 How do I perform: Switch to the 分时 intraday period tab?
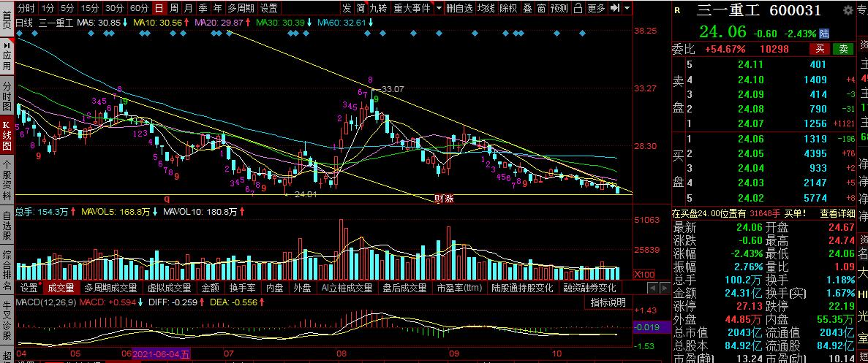pyautogui.click(x=26, y=8)
